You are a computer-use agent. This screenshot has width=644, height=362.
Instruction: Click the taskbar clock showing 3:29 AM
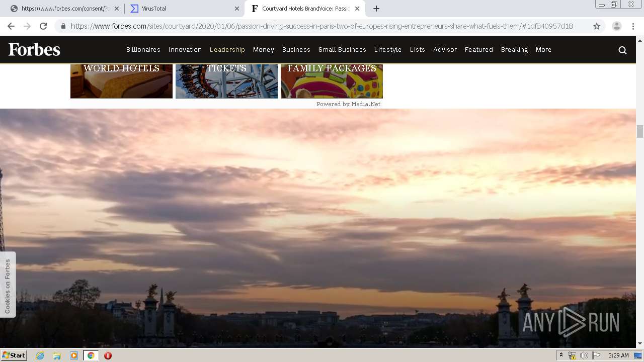618,355
